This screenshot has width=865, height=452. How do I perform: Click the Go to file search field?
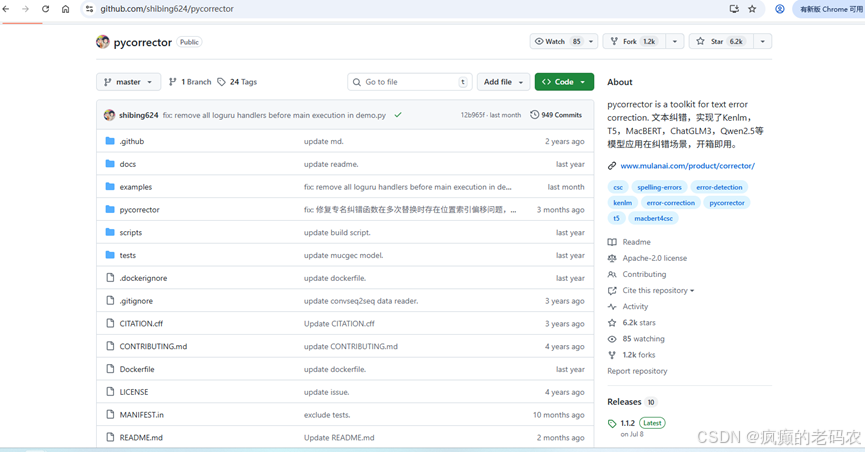pos(410,82)
